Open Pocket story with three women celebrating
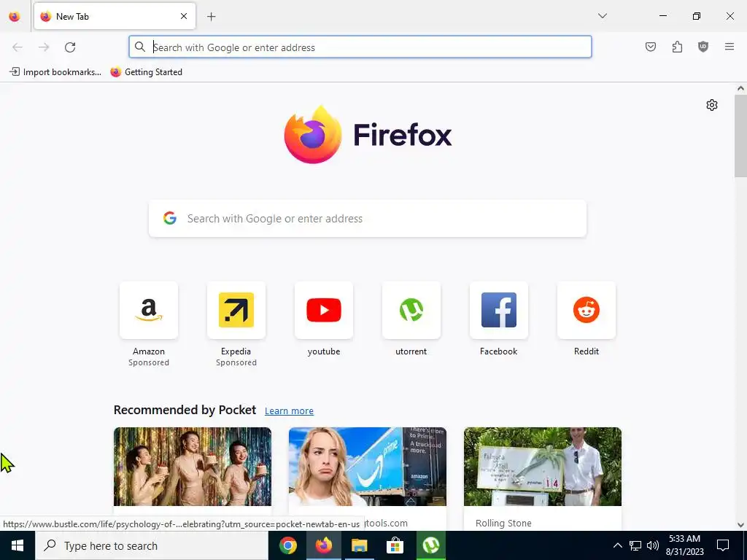The width and height of the screenshot is (747, 560). (193, 467)
